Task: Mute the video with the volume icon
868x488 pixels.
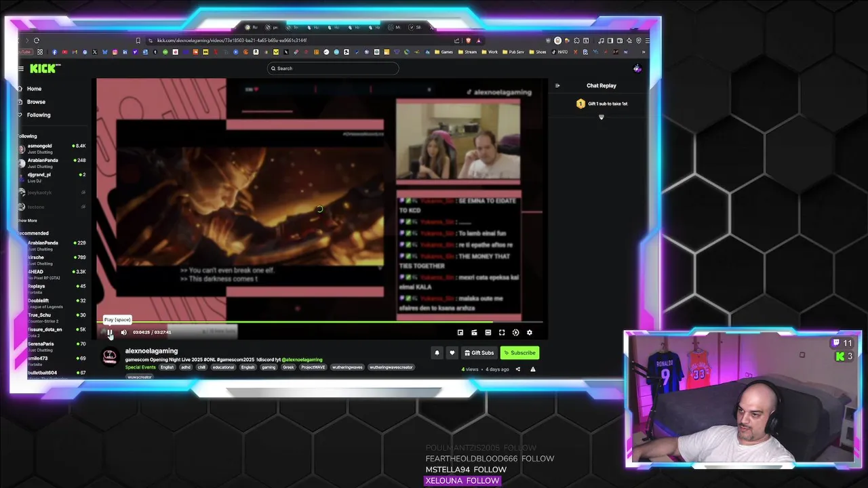Action: click(x=123, y=332)
